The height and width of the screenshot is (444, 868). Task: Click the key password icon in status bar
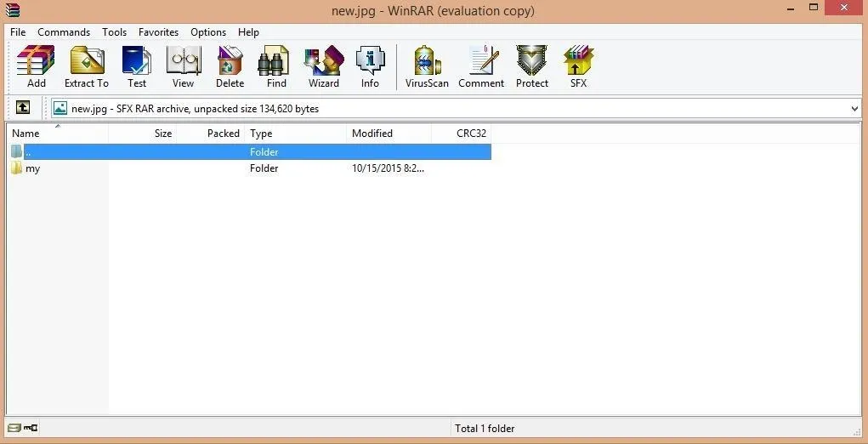click(31, 428)
